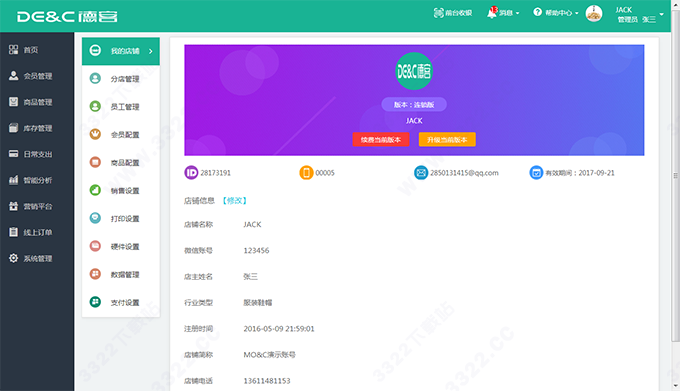Click the 修改 link beside 店铺信息
This screenshot has height=391, width=680.
pyautogui.click(x=235, y=201)
